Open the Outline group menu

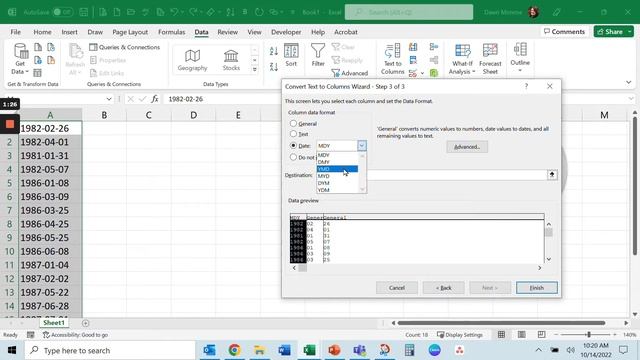[x=520, y=57]
